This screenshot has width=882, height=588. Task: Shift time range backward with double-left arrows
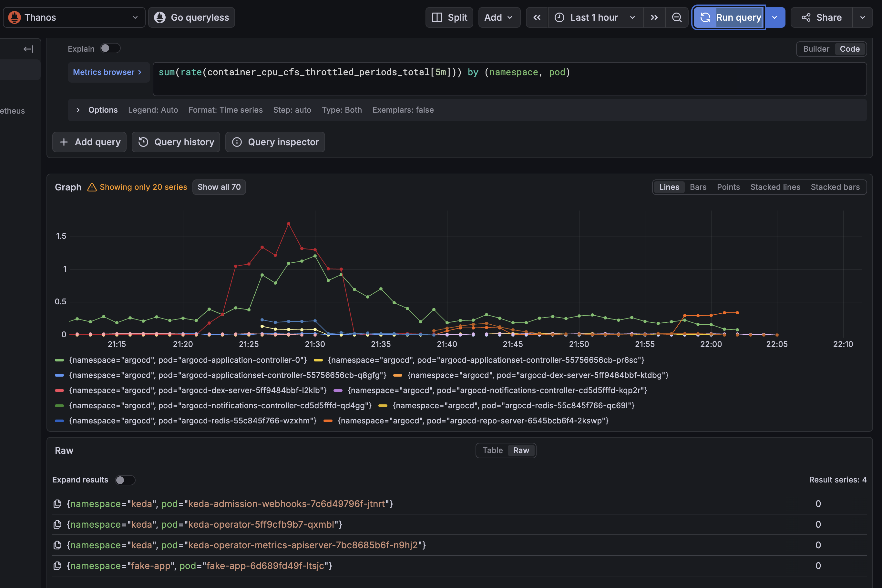pyautogui.click(x=537, y=18)
